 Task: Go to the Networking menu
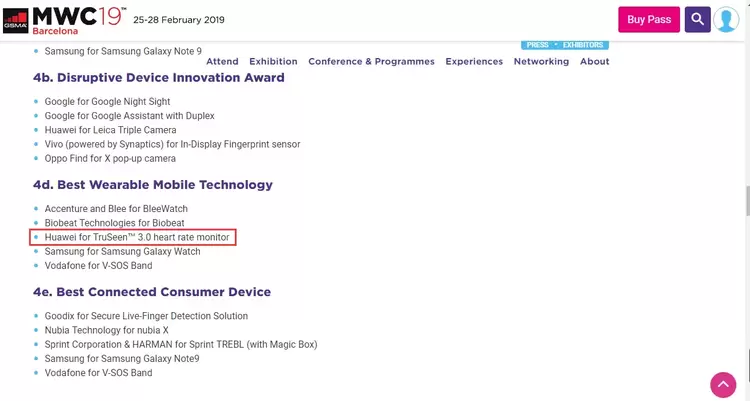click(541, 61)
